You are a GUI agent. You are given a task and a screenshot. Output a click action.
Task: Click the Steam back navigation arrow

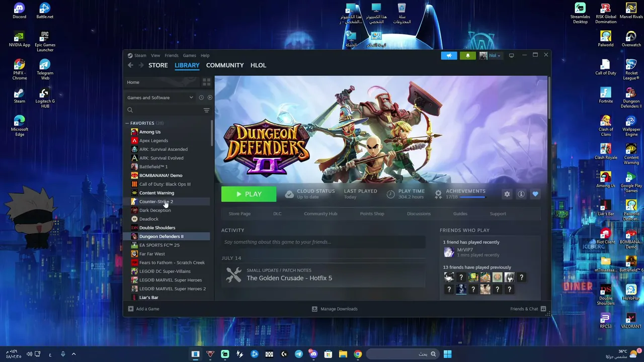pos(130,65)
